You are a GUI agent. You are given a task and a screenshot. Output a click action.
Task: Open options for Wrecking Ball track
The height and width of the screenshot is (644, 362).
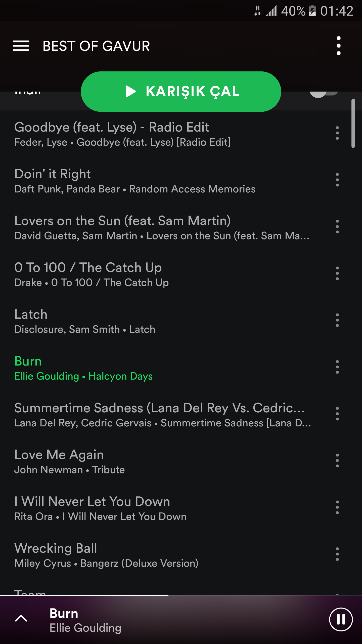tap(337, 554)
